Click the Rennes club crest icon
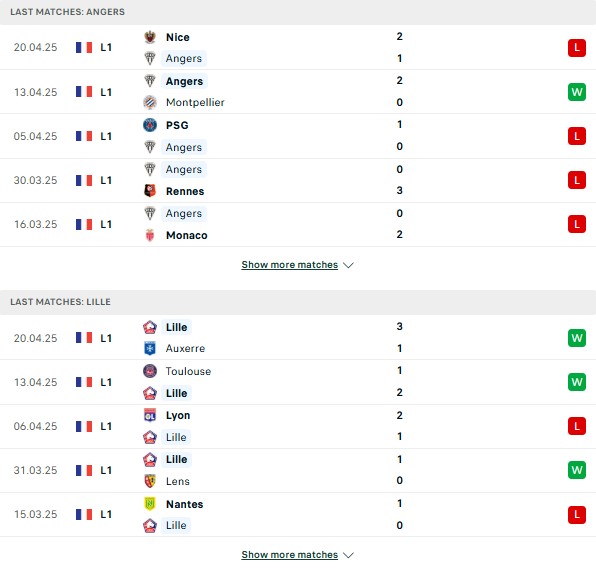Image resolution: width=596 pixels, height=572 pixels. coord(150,191)
